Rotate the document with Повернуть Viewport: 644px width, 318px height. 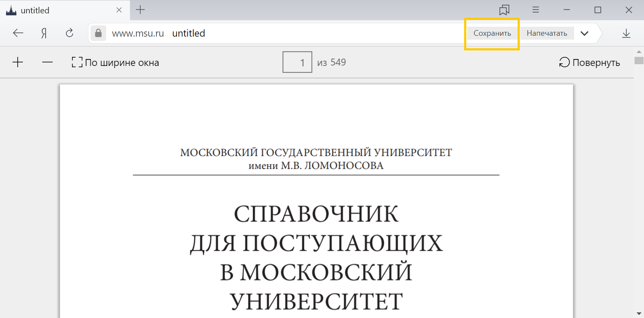click(590, 62)
